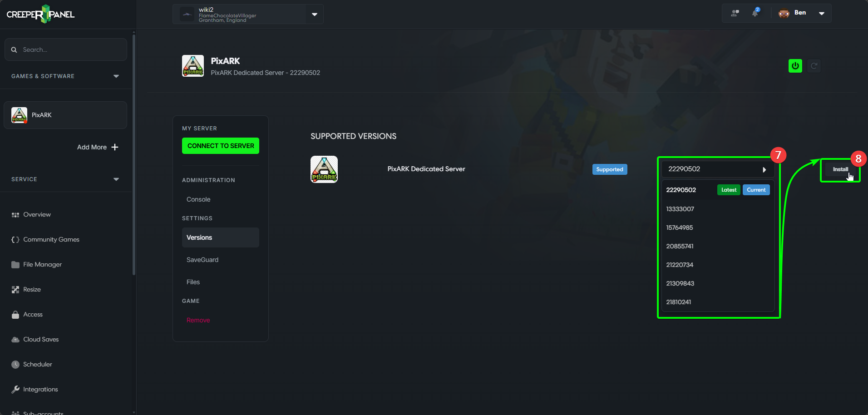This screenshot has height=415, width=868.
Task: Open the notifications bell icon
Action: pos(755,13)
